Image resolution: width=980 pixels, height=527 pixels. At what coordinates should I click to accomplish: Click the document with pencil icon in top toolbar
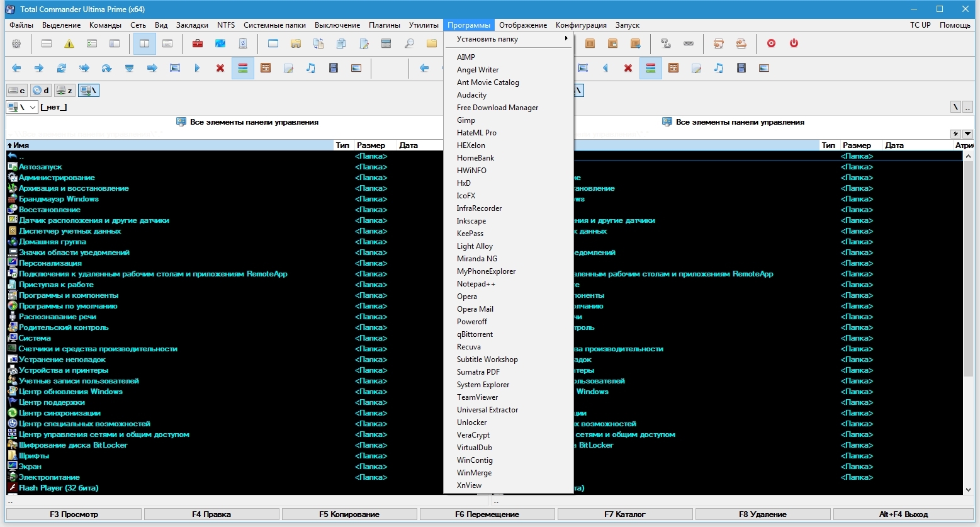pos(364,43)
